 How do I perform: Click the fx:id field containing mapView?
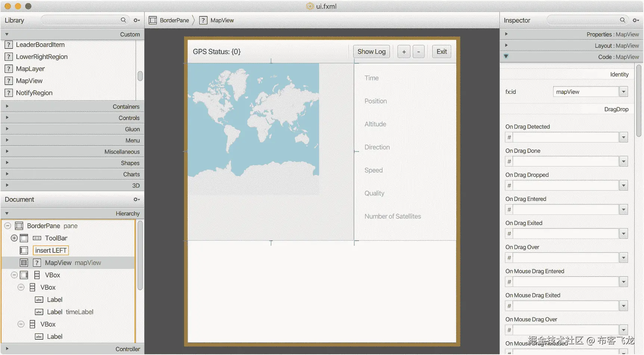(x=586, y=92)
